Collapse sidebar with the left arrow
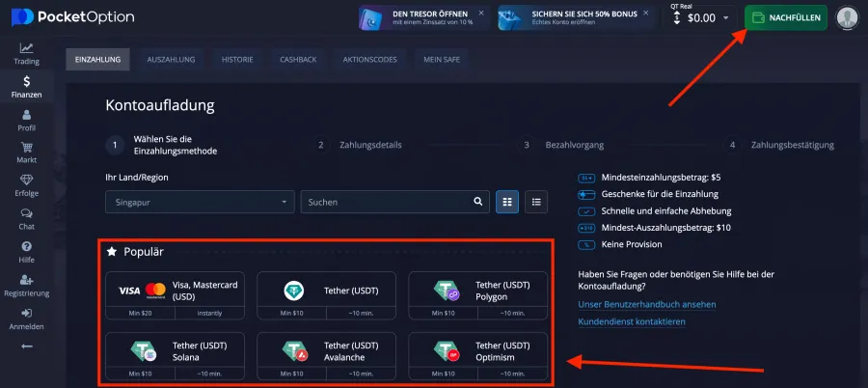The image size is (868, 388). 26,346
